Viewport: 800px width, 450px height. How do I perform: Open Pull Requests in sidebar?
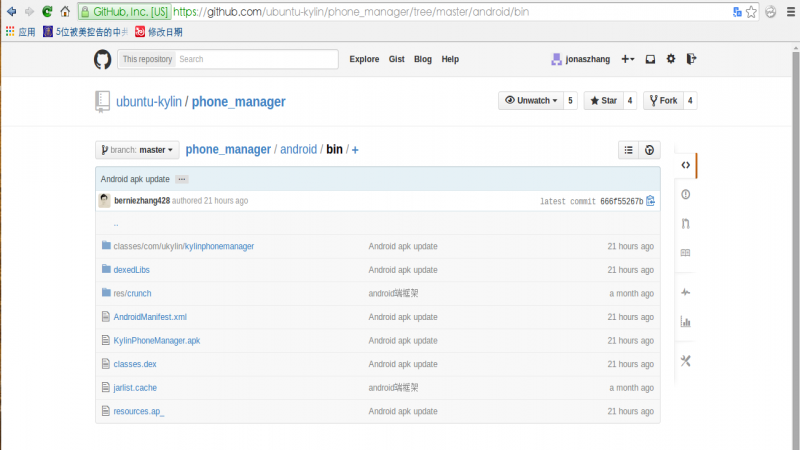pyautogui.click(x=685, y=223)
